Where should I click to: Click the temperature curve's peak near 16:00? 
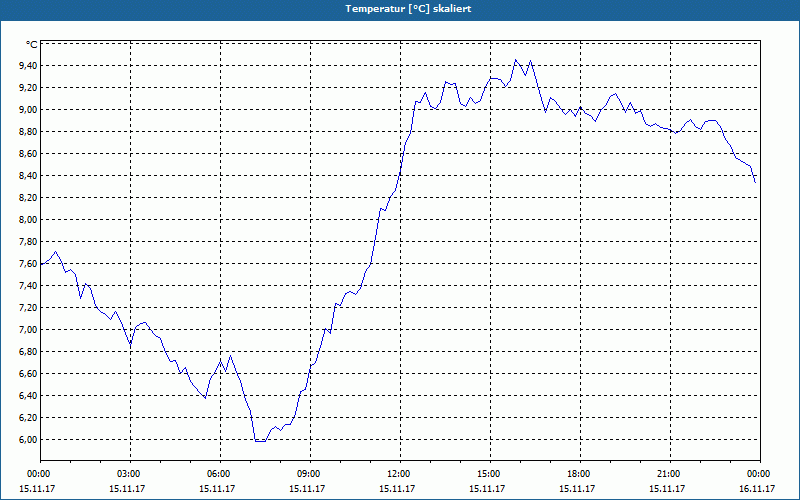click(515, 60)
